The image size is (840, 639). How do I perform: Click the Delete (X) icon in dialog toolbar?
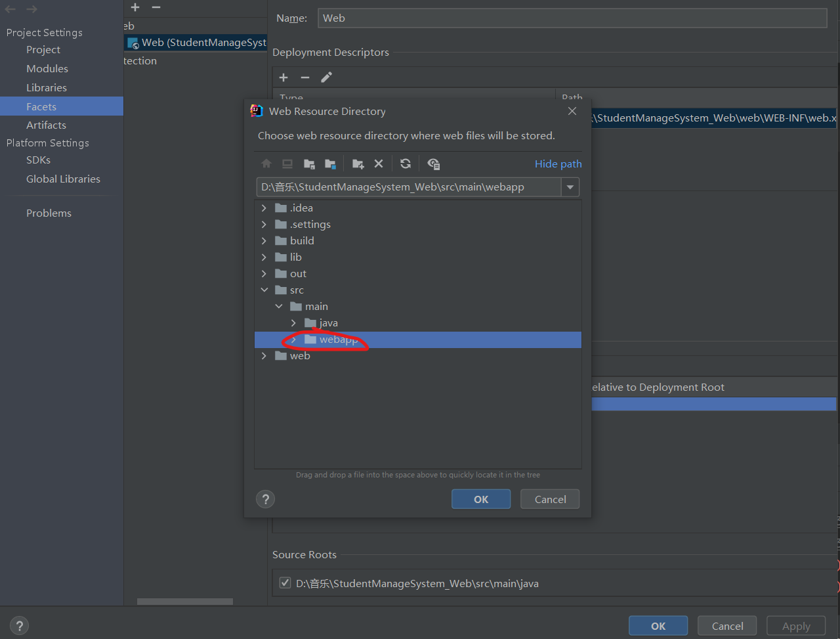point(379,164)
